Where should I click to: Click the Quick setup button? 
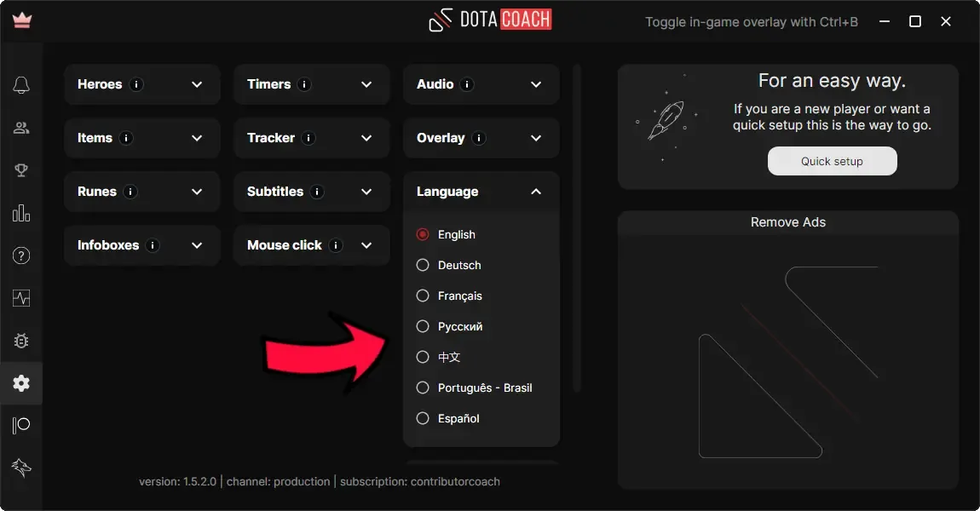pos(832,161)
